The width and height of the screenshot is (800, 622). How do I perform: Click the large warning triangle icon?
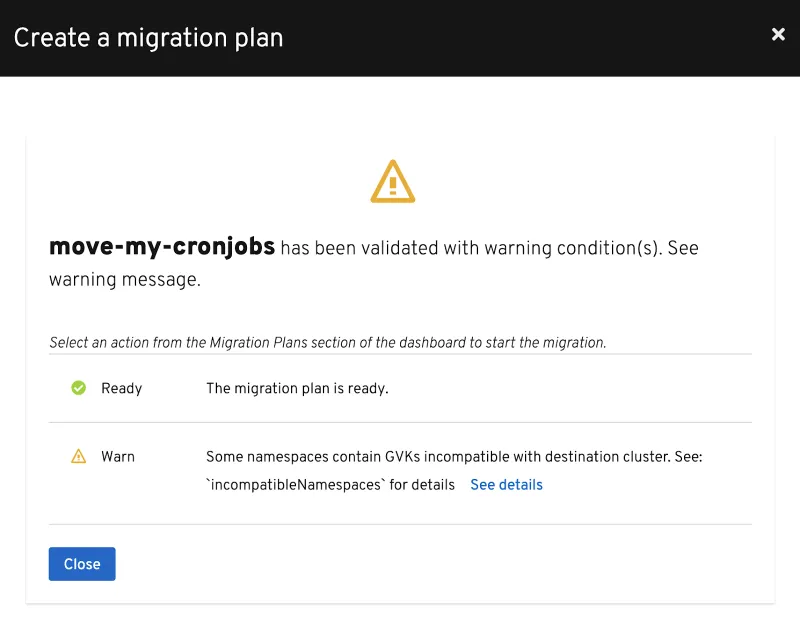pos(392,182)
